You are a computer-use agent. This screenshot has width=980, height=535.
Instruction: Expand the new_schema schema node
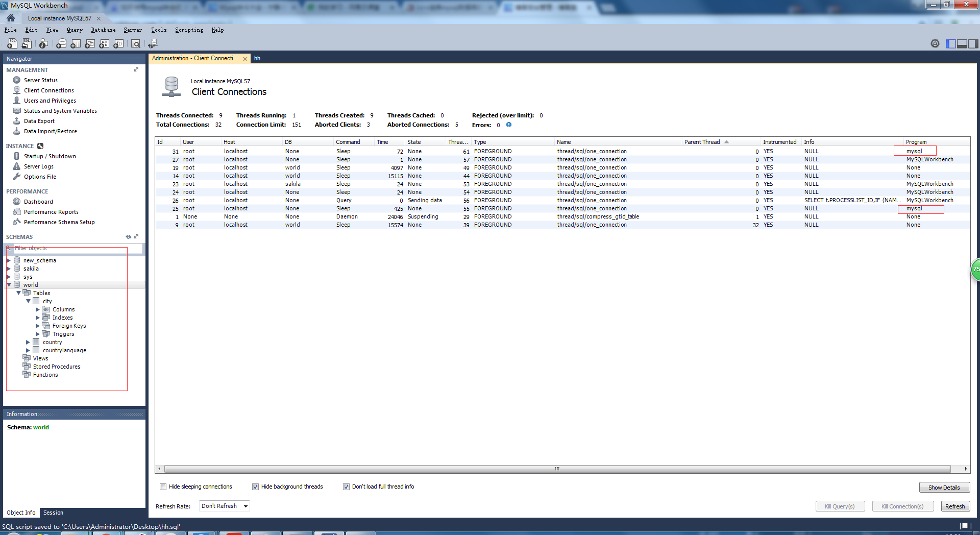coord(9,260)
